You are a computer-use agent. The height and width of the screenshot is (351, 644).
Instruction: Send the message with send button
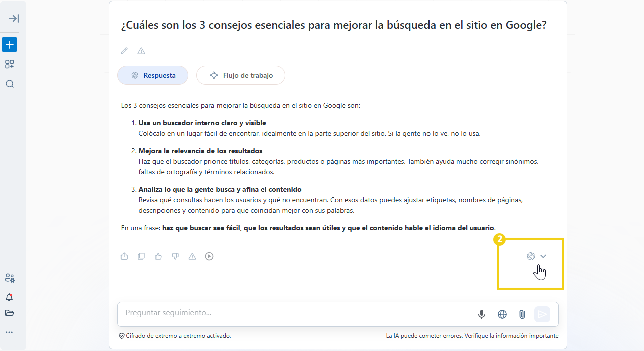[542, 314]
